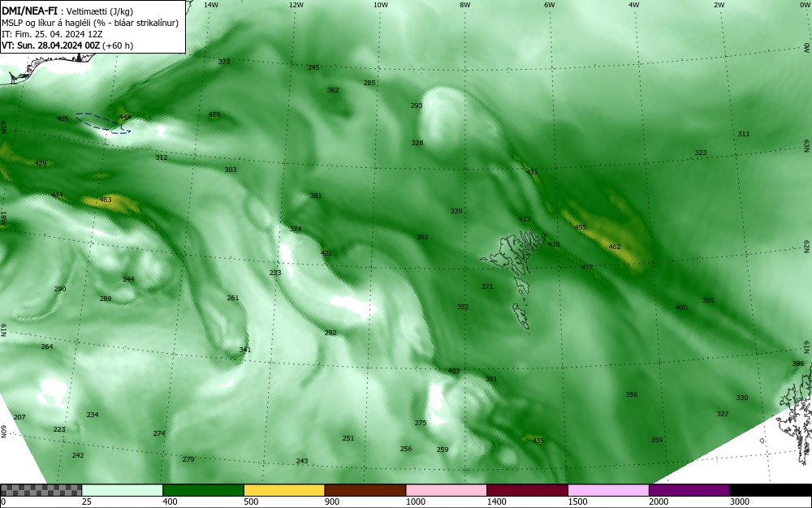Screen dimensions: 812x508
Task: Click the 435 map value
Action: tap(538, 441)
